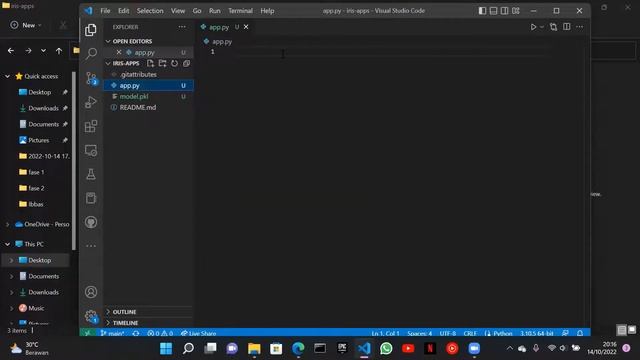Screen dimensions: 640x360
Task: Open Explorer views and more actions
Action: coord(182,27)
